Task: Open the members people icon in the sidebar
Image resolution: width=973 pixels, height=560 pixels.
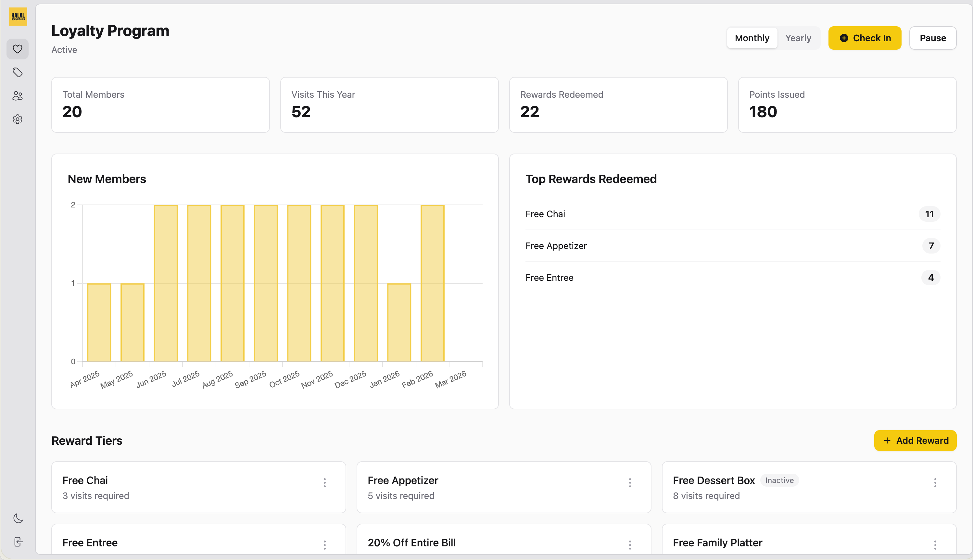Action: click(x=18, y=96)
